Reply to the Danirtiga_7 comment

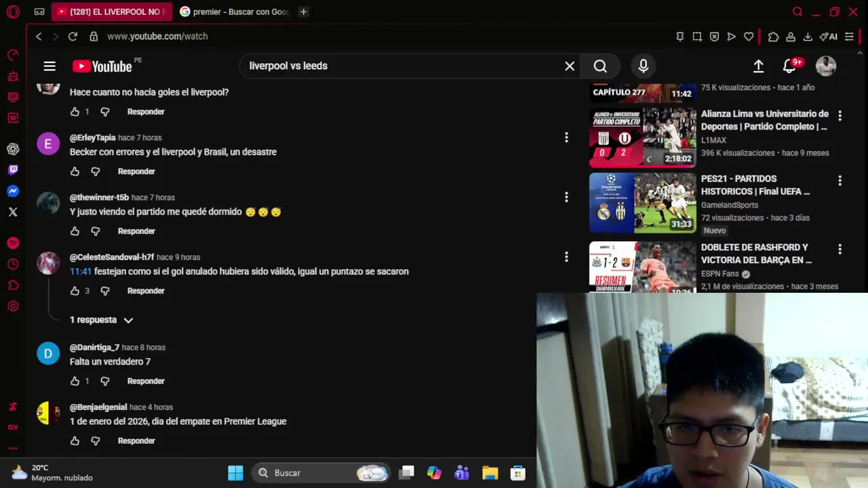coord(146,381)
